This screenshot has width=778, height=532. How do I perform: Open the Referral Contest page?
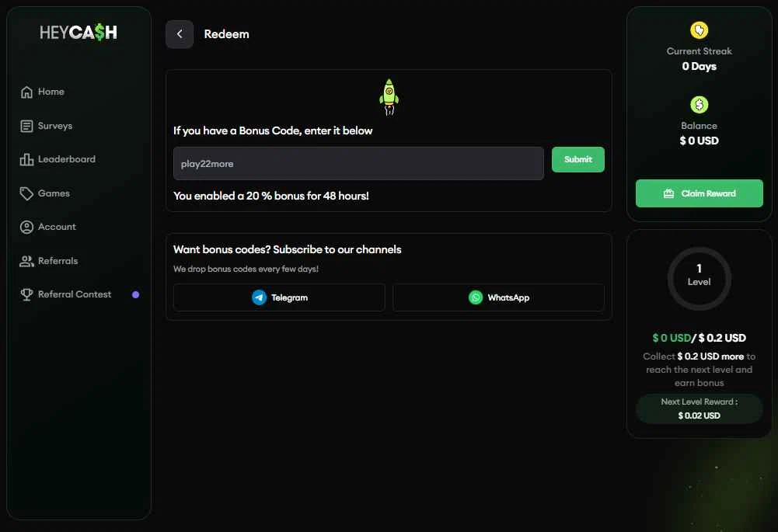(x=65, y=294)
